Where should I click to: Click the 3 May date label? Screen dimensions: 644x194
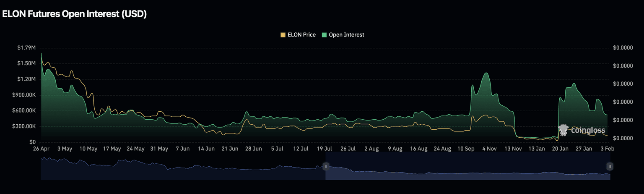point(65,149)
